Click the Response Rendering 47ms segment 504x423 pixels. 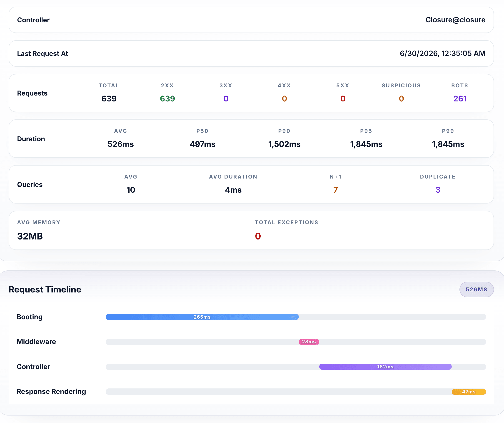pos(469,392)
